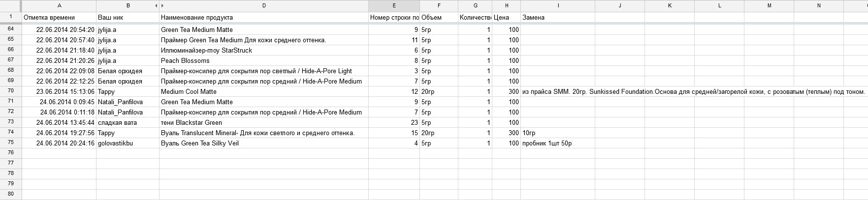Click cell 'тени Blackstar Green'
Image resolution: width=868 pixels, height=200 pixels.
click(264, 122)
